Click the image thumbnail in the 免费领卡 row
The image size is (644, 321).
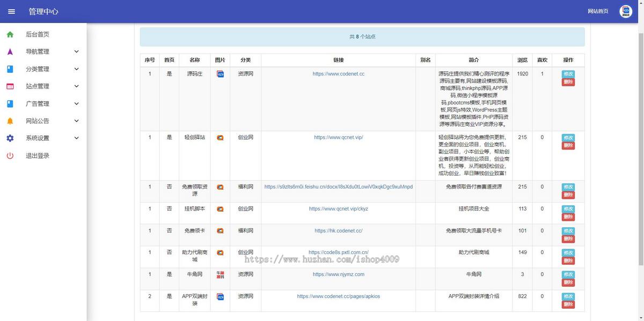tap(220, 231)
